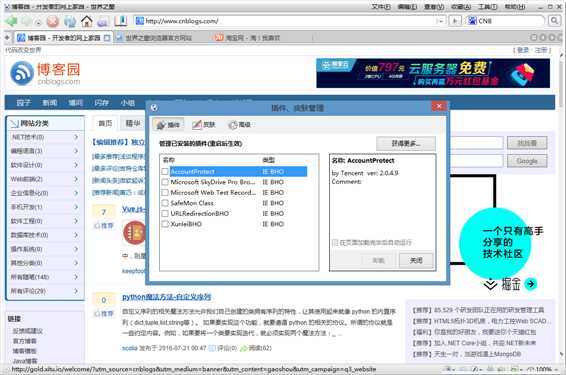This screenshot has width=566, height=375.
Task: Click the globe icon in dialog title bar
Action: coord(154,108)
